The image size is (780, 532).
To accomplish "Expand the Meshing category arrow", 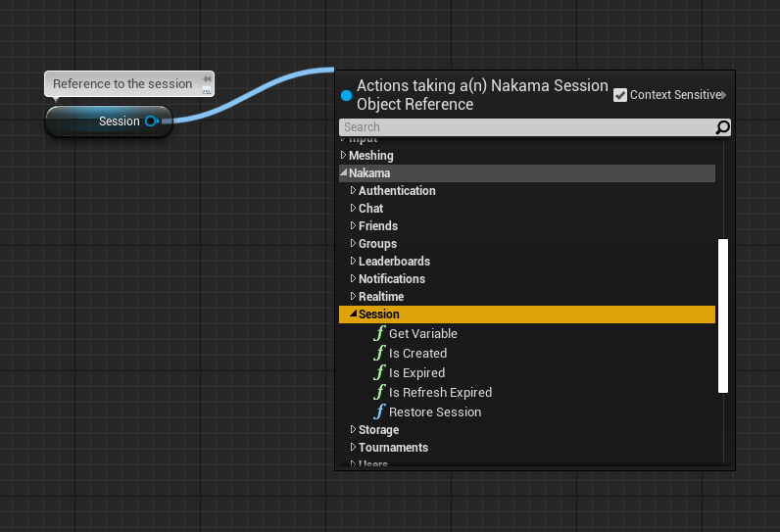I will (x=343, y=155).
